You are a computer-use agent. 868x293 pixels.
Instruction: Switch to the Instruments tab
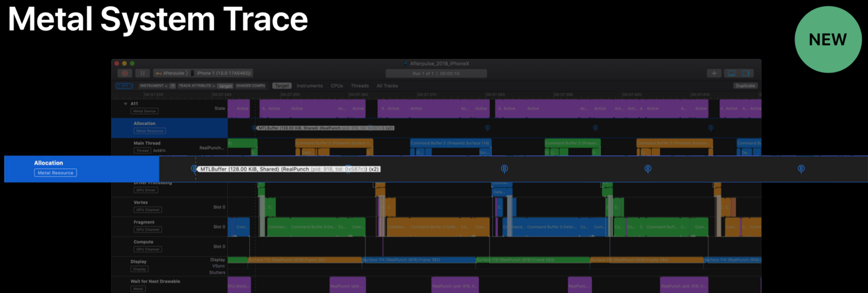click(310, 86)
